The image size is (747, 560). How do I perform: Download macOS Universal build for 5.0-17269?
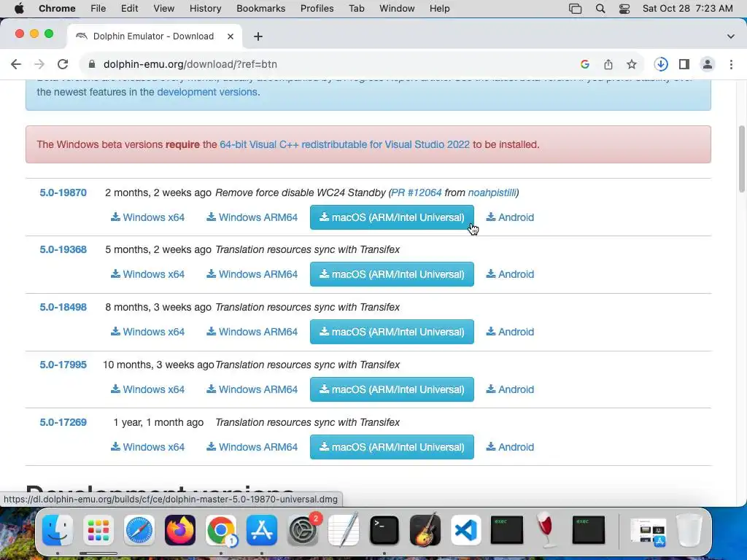click(392, 447)
